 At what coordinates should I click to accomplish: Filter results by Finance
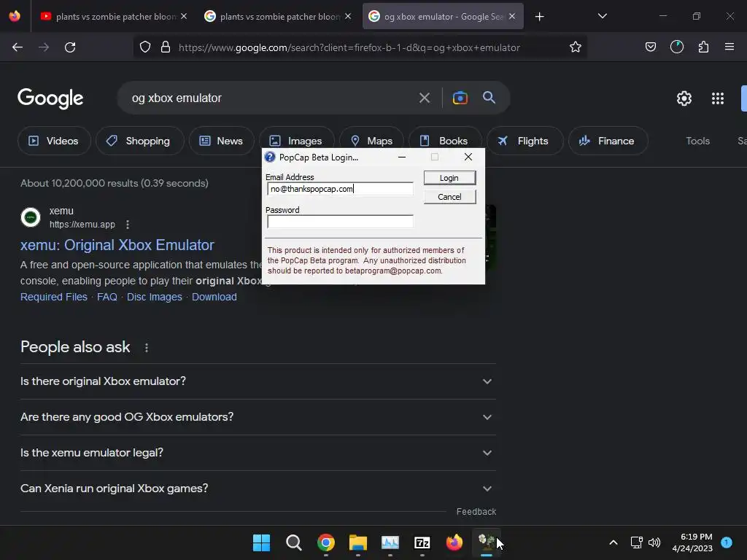pyautogui.click(x=608, y=141)
